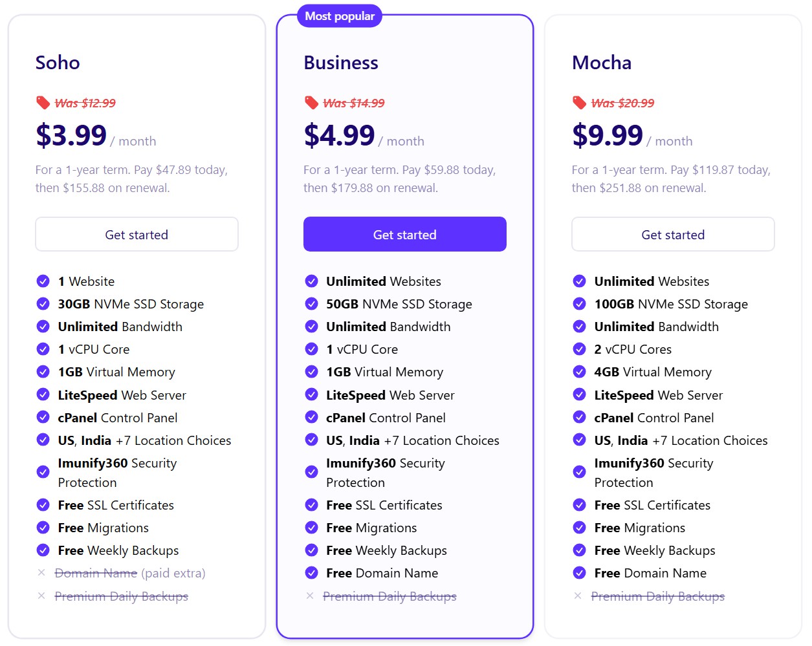This screenshot has width=812, height=646.
Task: Click Get started for the Soho plan
Action: [x=137, y=234]
